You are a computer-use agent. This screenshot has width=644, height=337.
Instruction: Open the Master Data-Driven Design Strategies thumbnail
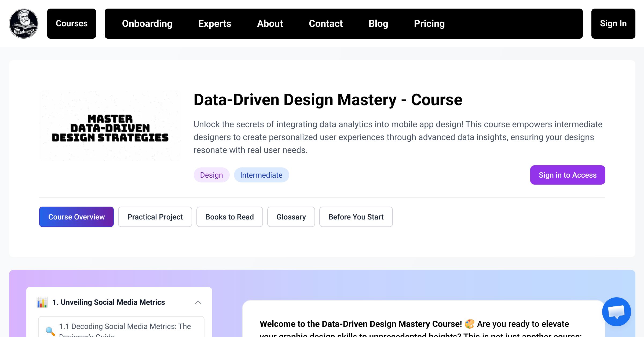click(x=110, y=126)
